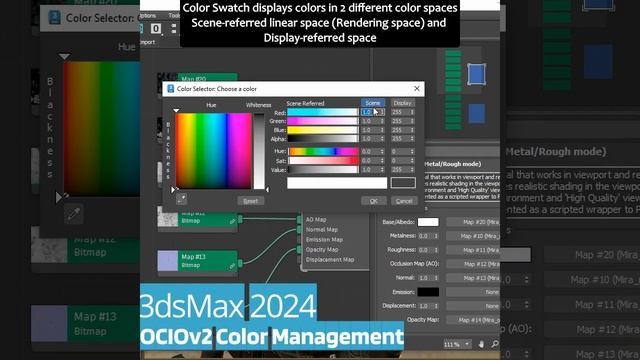
Task: Click the Displacement None map button
Action: (x=473, y=306)
